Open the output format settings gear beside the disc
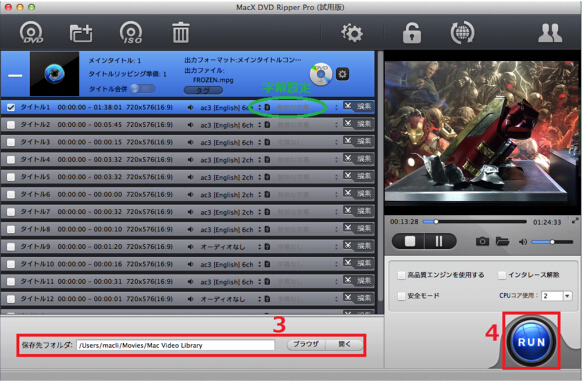Image resolution: width=582 pixels, height=382 pixels. click(342, 74)
